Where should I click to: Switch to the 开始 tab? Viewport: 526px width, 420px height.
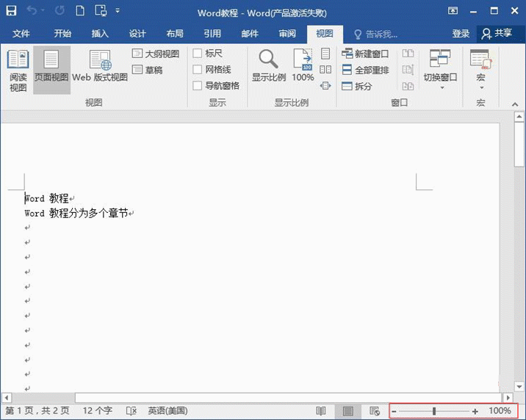(x=62, y=34)
